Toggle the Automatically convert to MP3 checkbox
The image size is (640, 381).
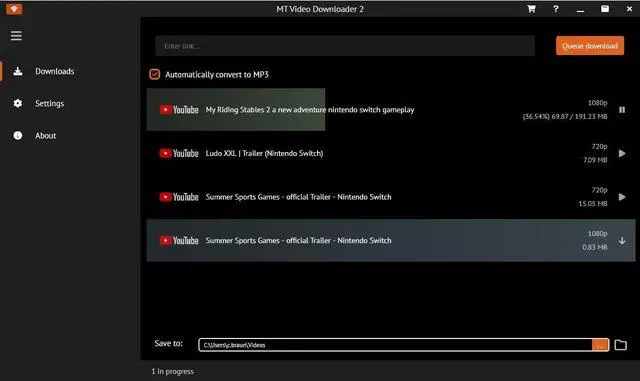tap(155, 74)
